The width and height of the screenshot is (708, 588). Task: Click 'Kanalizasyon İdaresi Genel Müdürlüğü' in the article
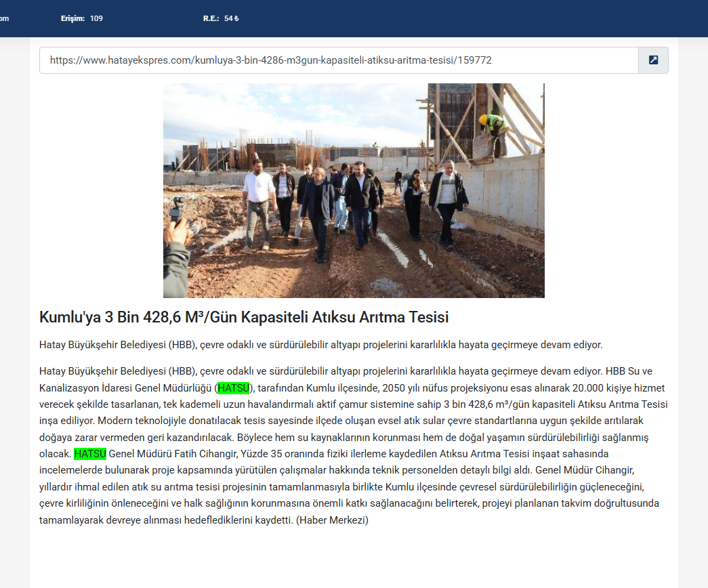pos(126,388)
